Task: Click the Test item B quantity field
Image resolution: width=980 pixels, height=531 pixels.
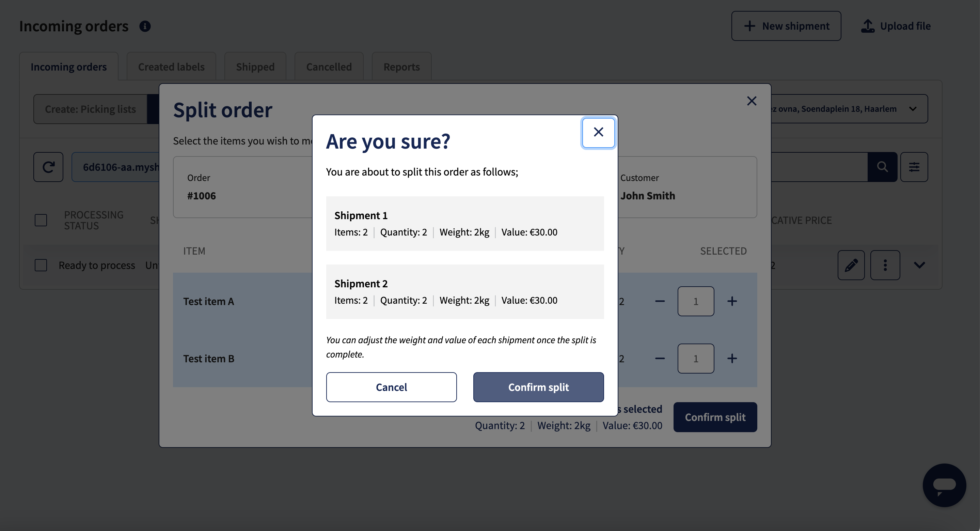Action: 695,359
